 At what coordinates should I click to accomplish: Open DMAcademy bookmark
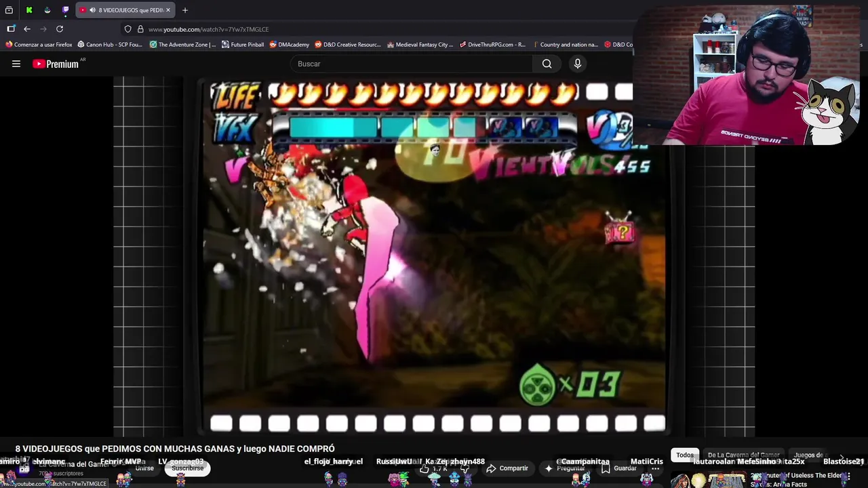tap(289, 45)
